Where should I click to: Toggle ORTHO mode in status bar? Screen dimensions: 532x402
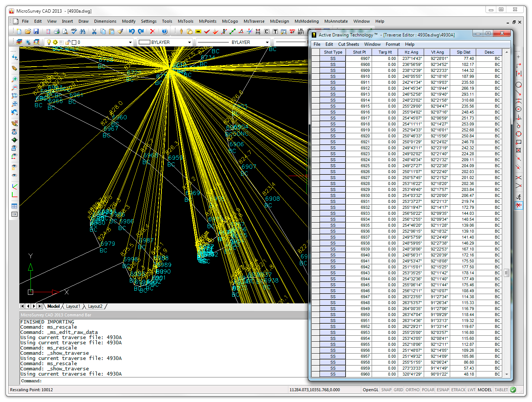coord(412,390)
